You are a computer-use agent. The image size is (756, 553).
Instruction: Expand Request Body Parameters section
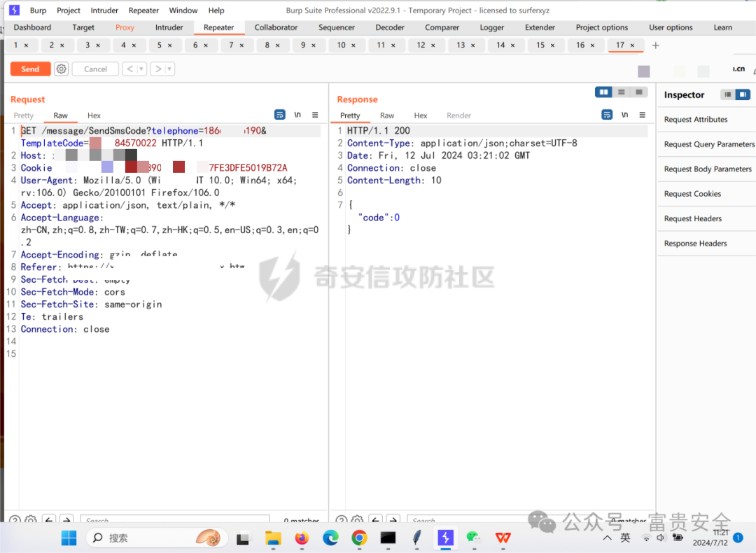[x=707, y=169]
